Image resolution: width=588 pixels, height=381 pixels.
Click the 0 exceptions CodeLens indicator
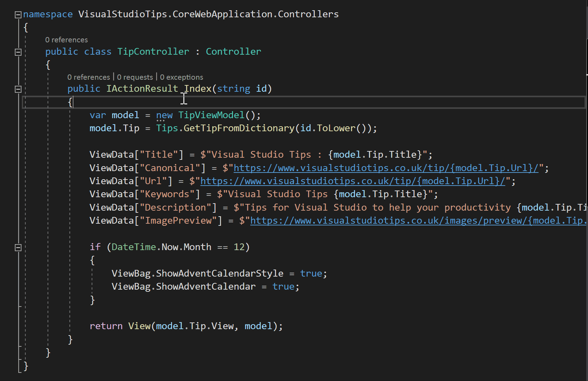pos(182,77)
